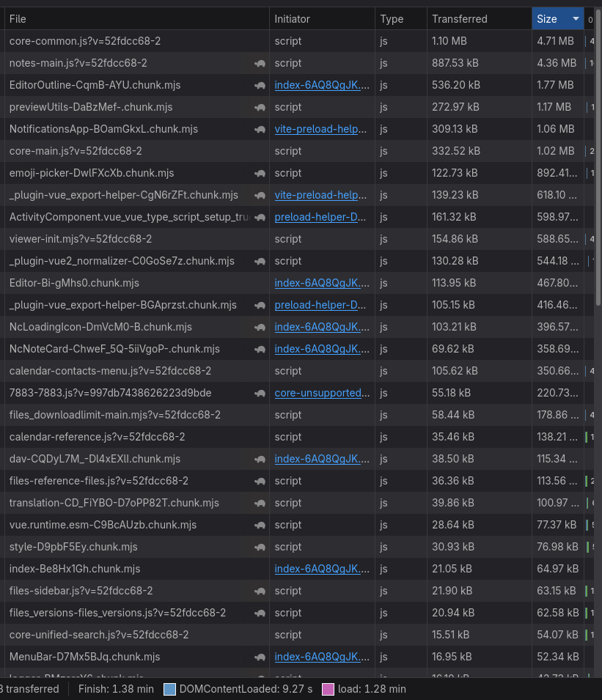Toggle the sort arrow on the Size column
The image size is (602, 700).
(x=576, y=19)
